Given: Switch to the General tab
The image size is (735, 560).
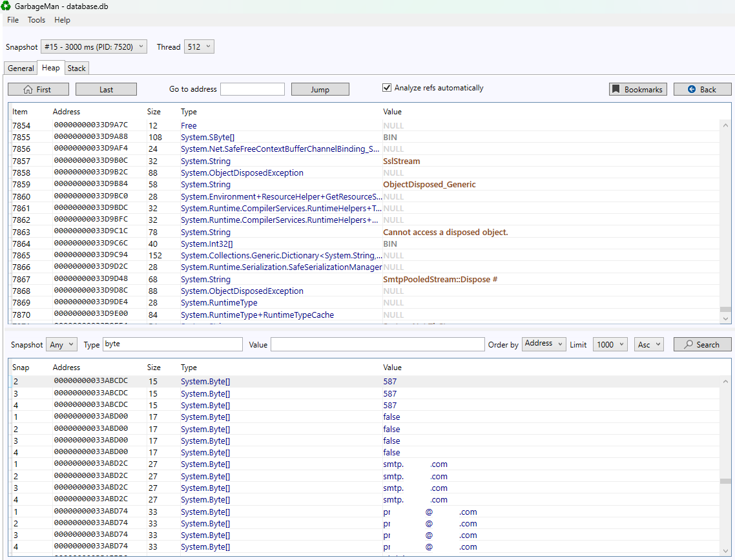Looking at the screenshot, I should coord(21,68).
